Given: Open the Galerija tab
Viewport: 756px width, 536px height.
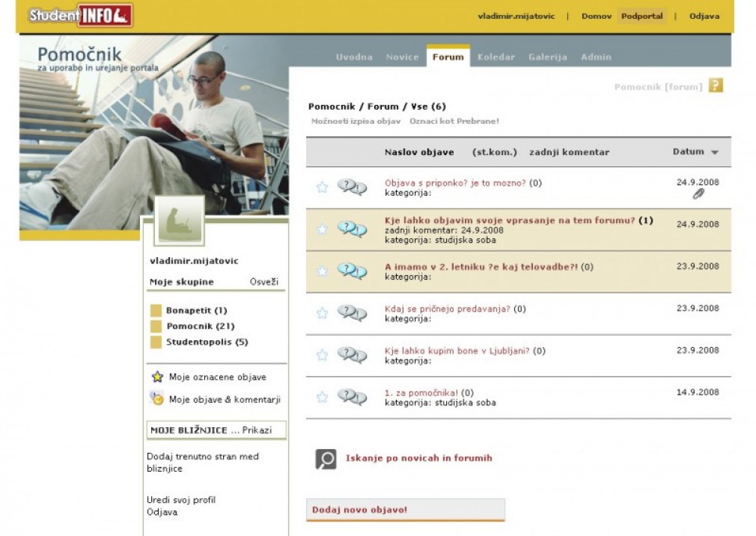Looking at the screenshot, I should coord(547,57).
